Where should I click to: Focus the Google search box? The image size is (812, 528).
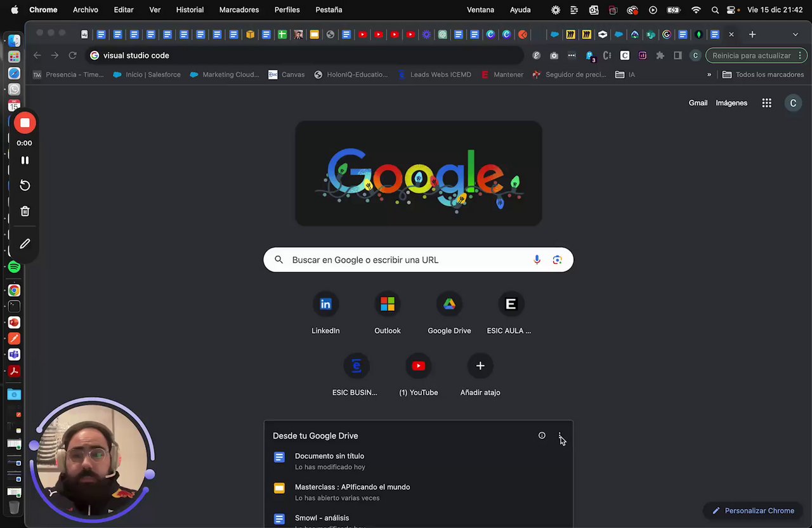pos(418,260)
